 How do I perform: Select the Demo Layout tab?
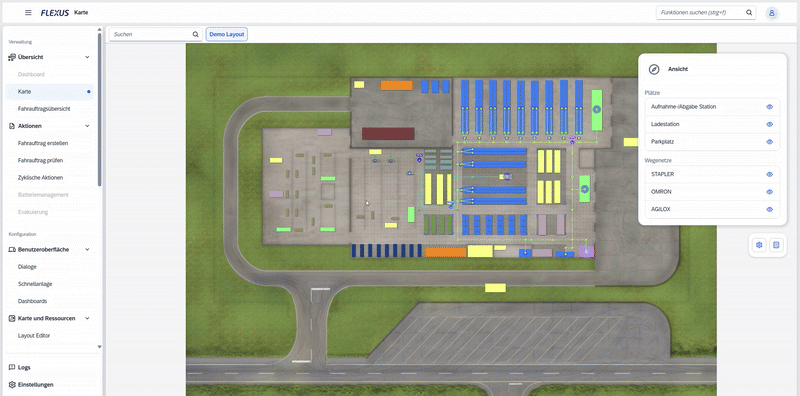pos(227,34)
